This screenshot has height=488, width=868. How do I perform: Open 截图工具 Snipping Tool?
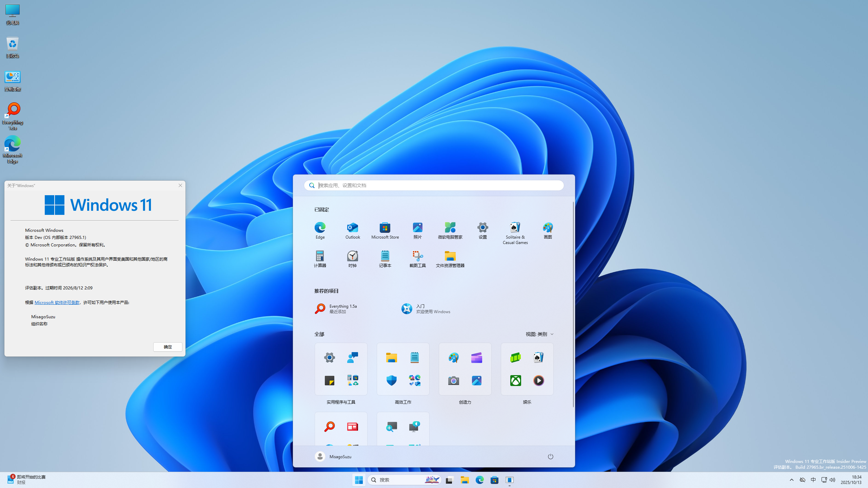pyautogui.click(x=418, y=259)
